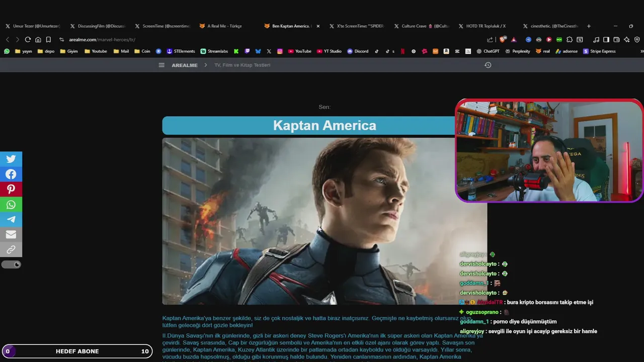Open the Coin bookmark folder

(x=142, y=51)
